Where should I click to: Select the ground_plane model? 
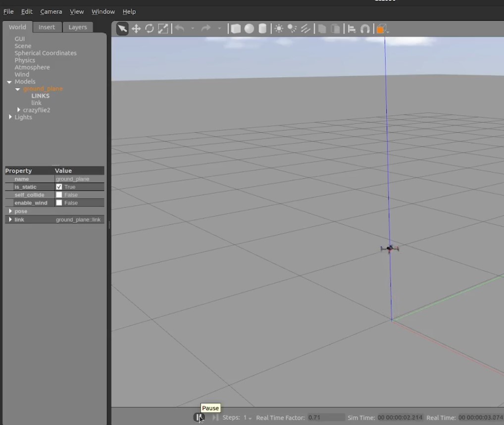coord(43,89)
